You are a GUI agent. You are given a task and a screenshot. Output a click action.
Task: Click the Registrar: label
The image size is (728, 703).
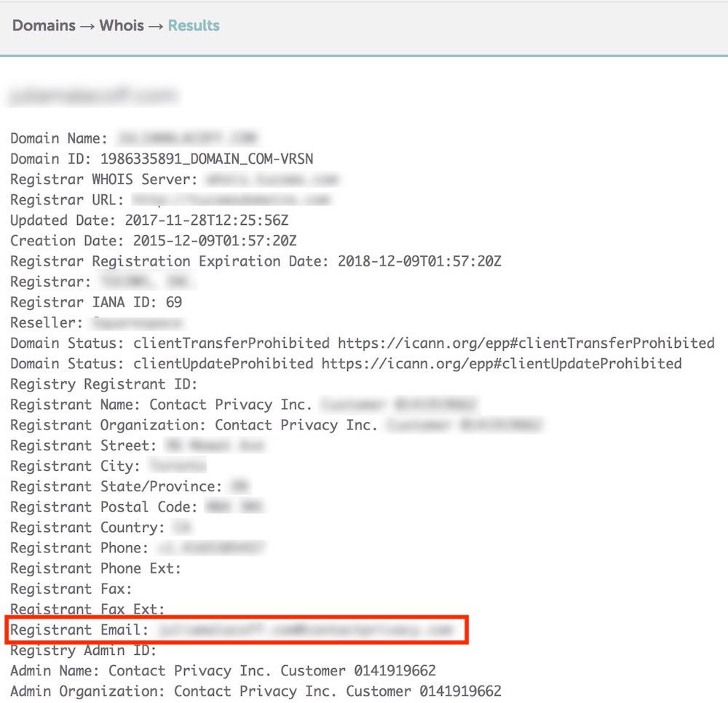coord(51,282)
